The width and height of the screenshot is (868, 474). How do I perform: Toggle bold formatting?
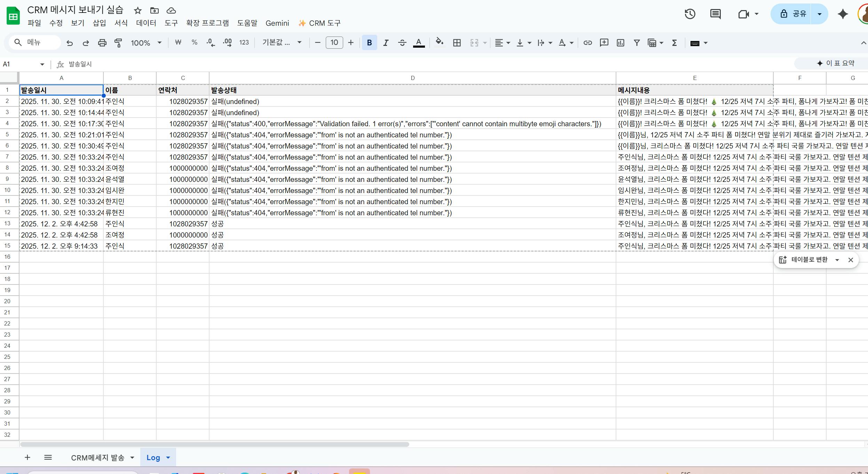coord(369,42)
